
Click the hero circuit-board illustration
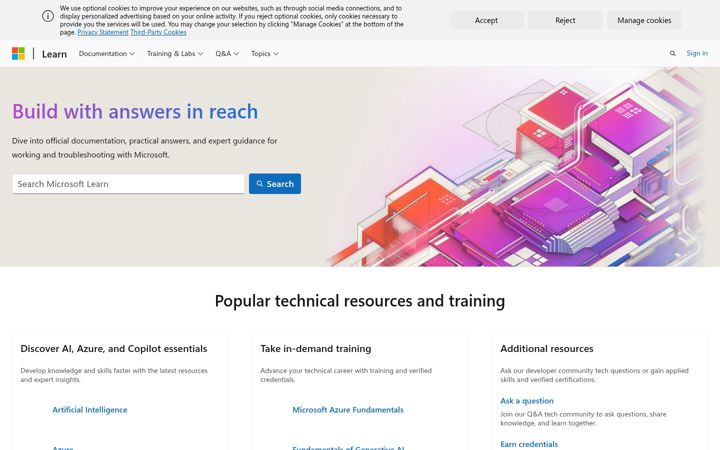[x=519, y=167]
